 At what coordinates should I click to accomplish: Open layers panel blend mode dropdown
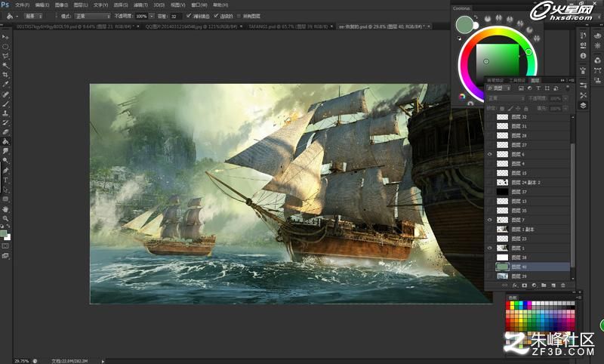coord(506,99)
